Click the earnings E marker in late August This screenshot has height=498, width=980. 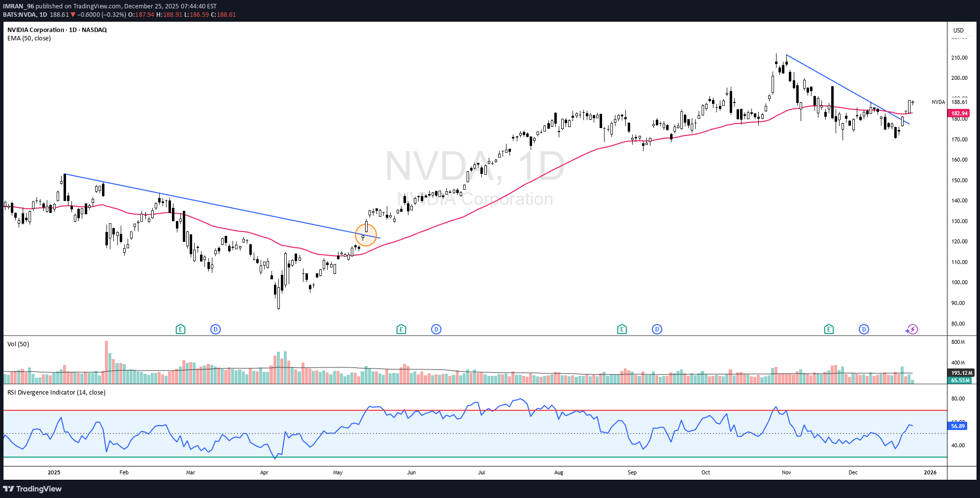(622, 329)
